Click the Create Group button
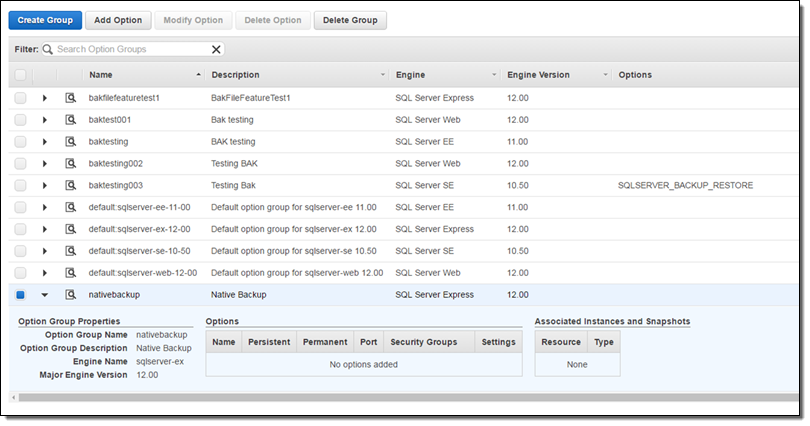The width and height of the screenshot is (810, 426). point(44,20)
